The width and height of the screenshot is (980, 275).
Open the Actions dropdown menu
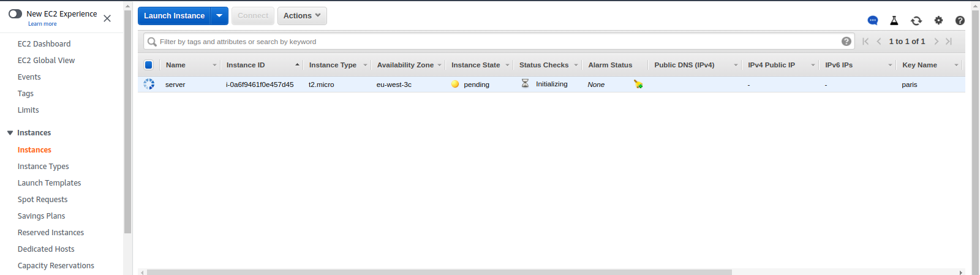click(x=302, y=16)
